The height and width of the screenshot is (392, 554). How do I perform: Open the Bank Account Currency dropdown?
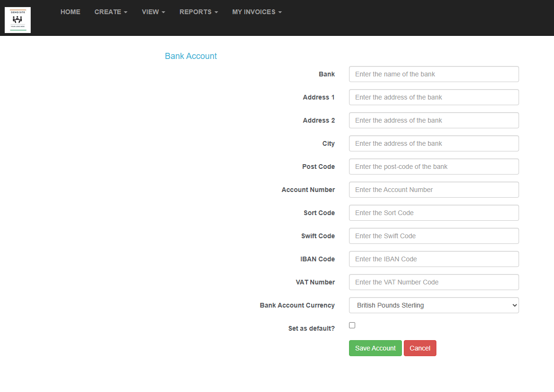pos(434,305)
